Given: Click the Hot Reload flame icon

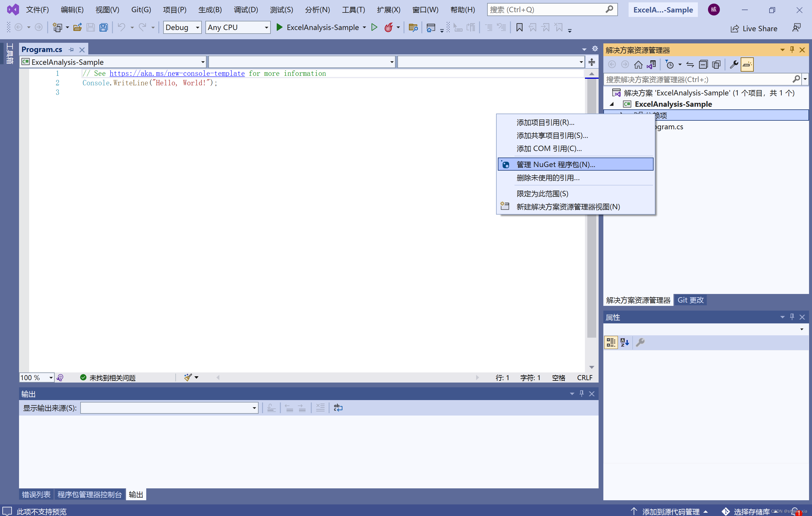Looking at the screenshot, I should click(388, 27).
